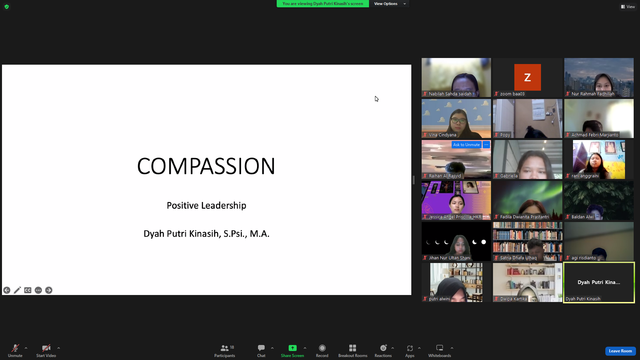Viewport: 640px width, 360px height.
Task: Expand arrow next to Apps
Action: pos(419,348)
